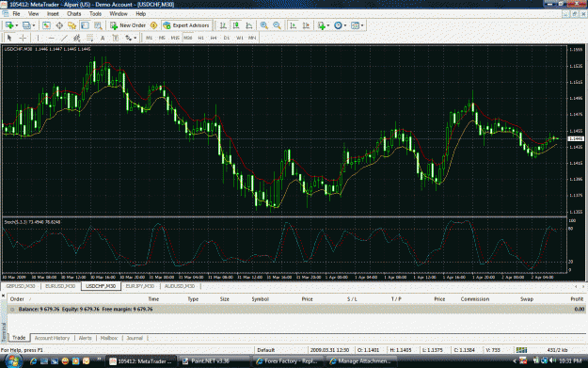Image resolution: width=588 pixels, height=368 pixels.
Task: Switch chart to Candlesticks icon
Action: [236, 25]
